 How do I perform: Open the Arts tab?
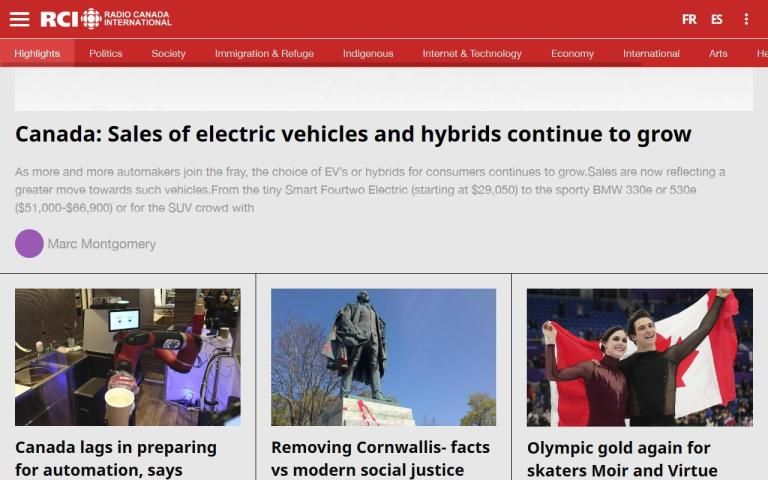(x=718, y=53)
